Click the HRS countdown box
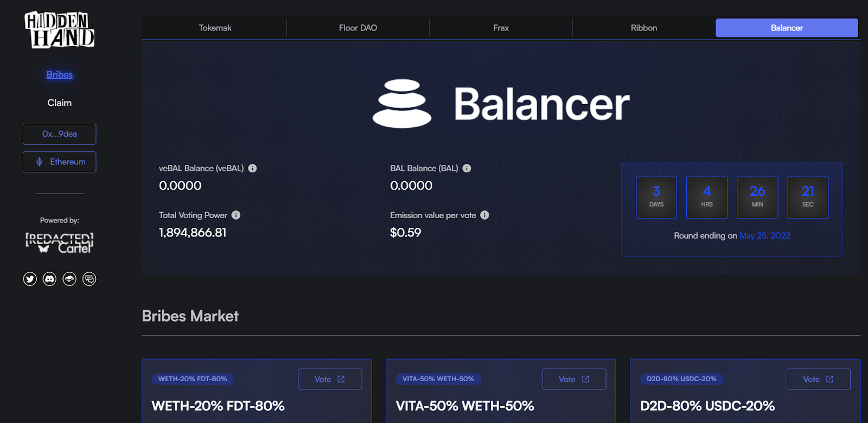This screenshot has height=423, width=868. (x=707, y=197)
